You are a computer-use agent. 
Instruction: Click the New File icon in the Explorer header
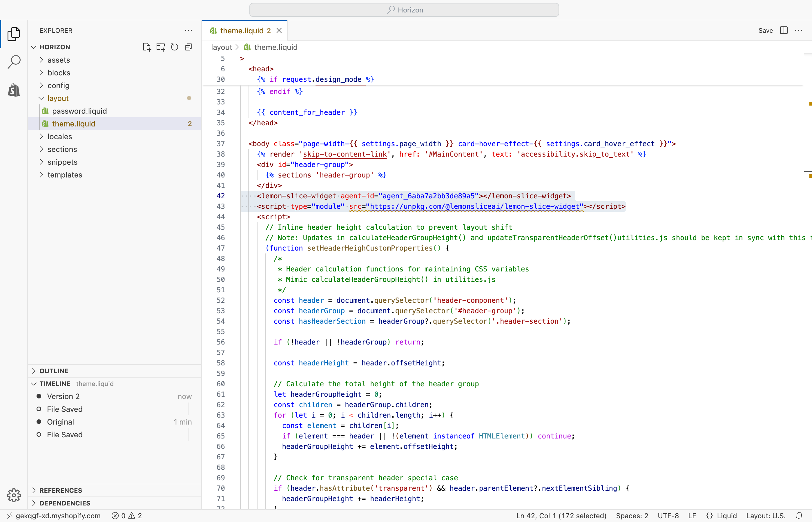coord(147,47)
